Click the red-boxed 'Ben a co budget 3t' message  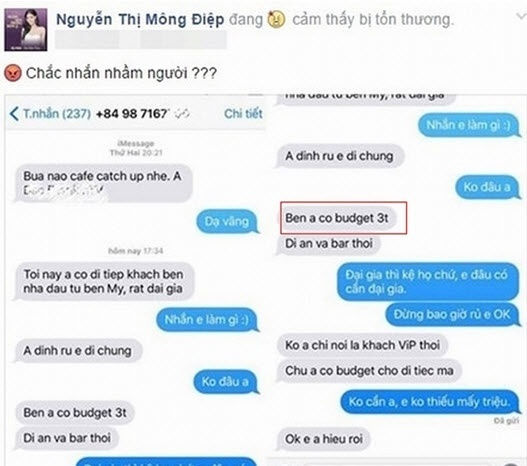(x=337, y=218)
